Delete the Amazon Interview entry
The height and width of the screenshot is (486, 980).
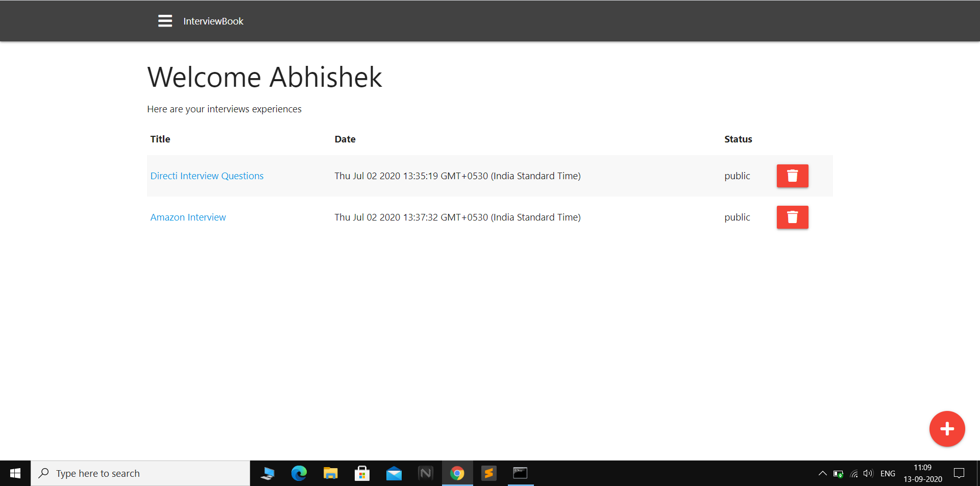(x=792, y=217)
